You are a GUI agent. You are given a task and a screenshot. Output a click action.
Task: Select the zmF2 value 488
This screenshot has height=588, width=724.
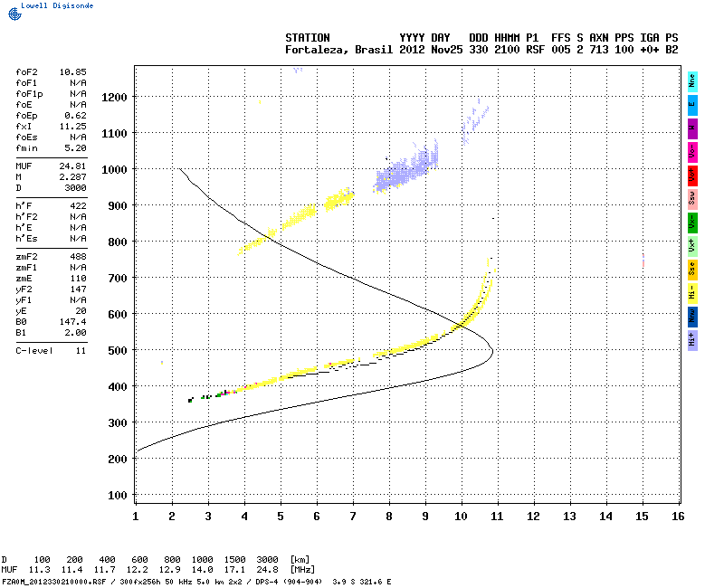(78, 257)
